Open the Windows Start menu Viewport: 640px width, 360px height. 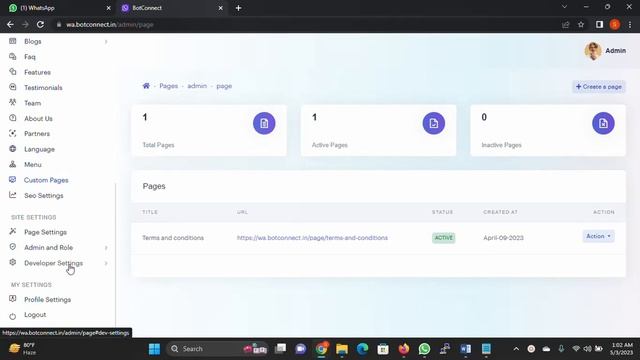pyautogui.click(x=154, y=349)
